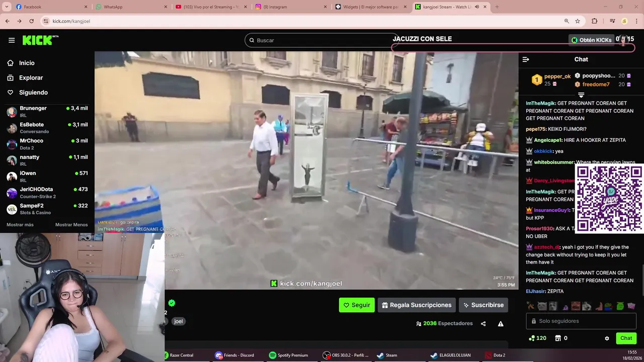The height and width of the screenshot is (362, 644).
Task: Open iOwen's channel in sidebar
Action: tap(47, 176)
